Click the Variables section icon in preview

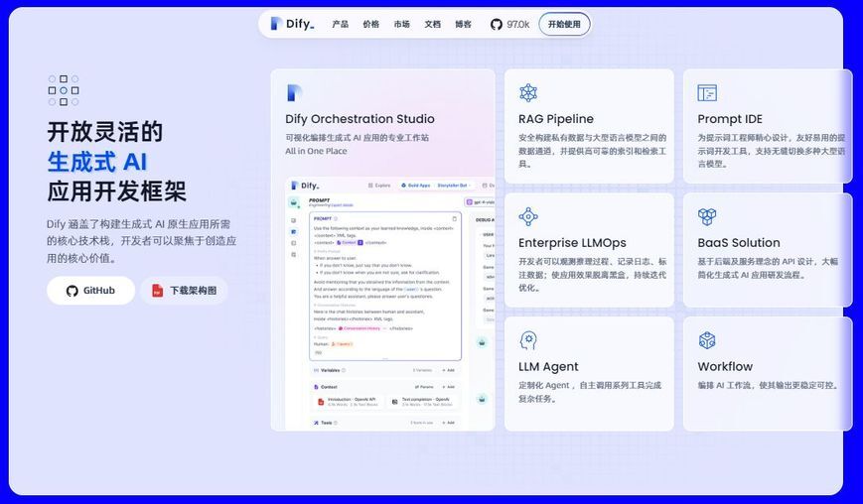click(x=316, y=370)
